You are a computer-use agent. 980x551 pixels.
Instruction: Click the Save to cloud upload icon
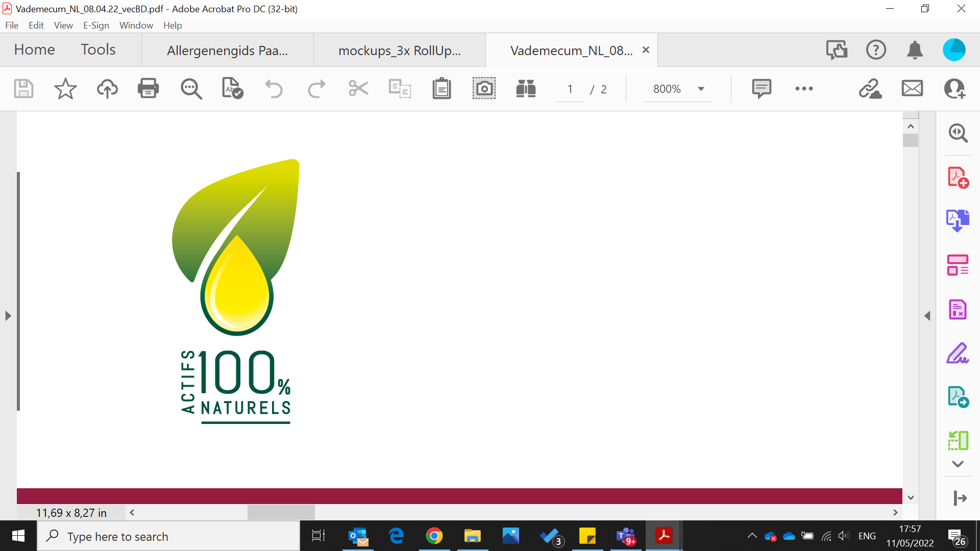[x=107, y=89]
